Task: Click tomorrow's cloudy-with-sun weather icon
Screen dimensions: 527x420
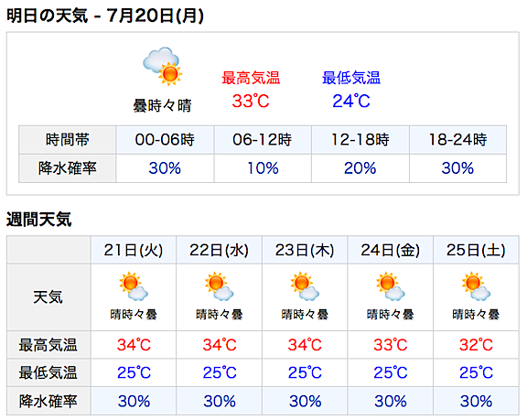Action: point(162,66)
